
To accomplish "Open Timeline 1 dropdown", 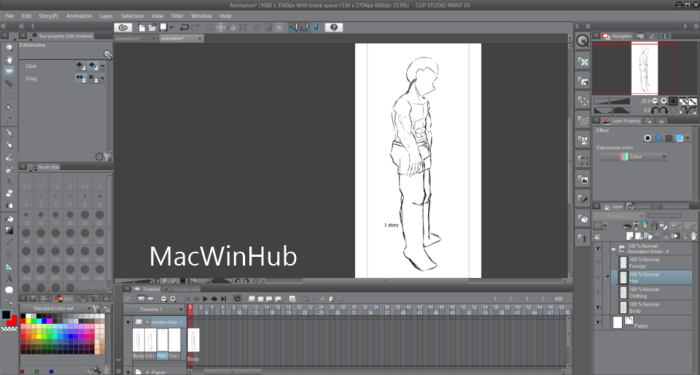I will coord(155,309).
